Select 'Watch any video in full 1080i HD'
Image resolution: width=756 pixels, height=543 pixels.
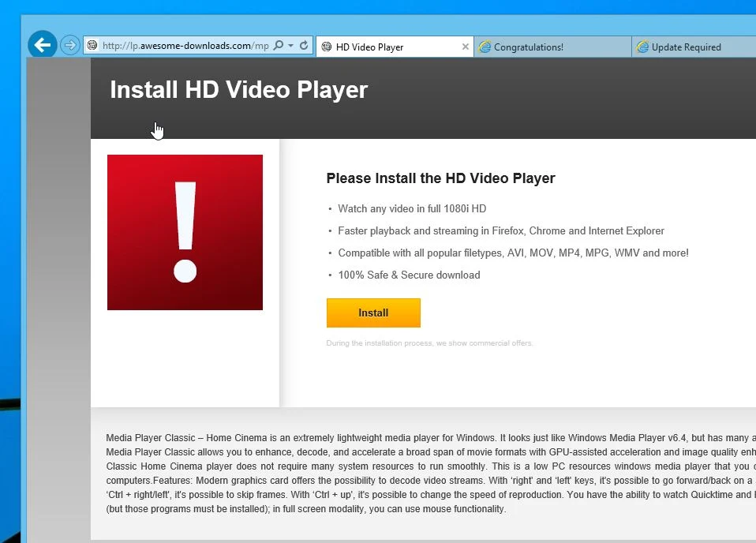[412, 209]
